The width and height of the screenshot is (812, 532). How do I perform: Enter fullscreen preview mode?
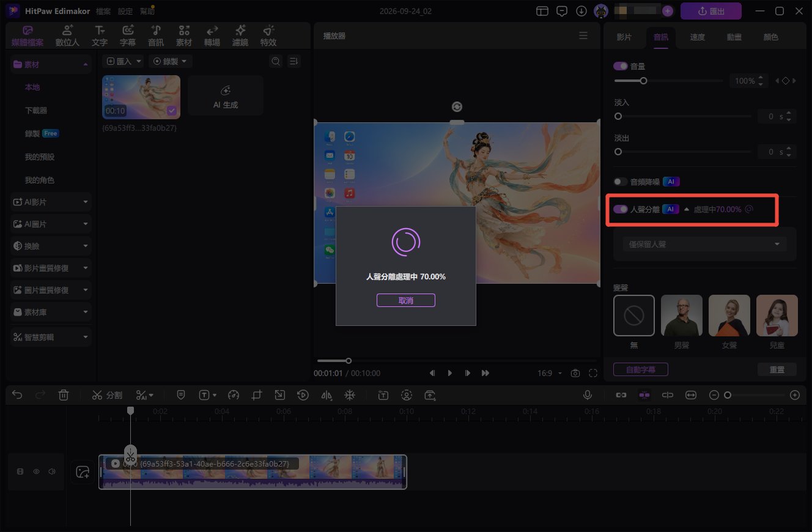[x=593, y=373]
